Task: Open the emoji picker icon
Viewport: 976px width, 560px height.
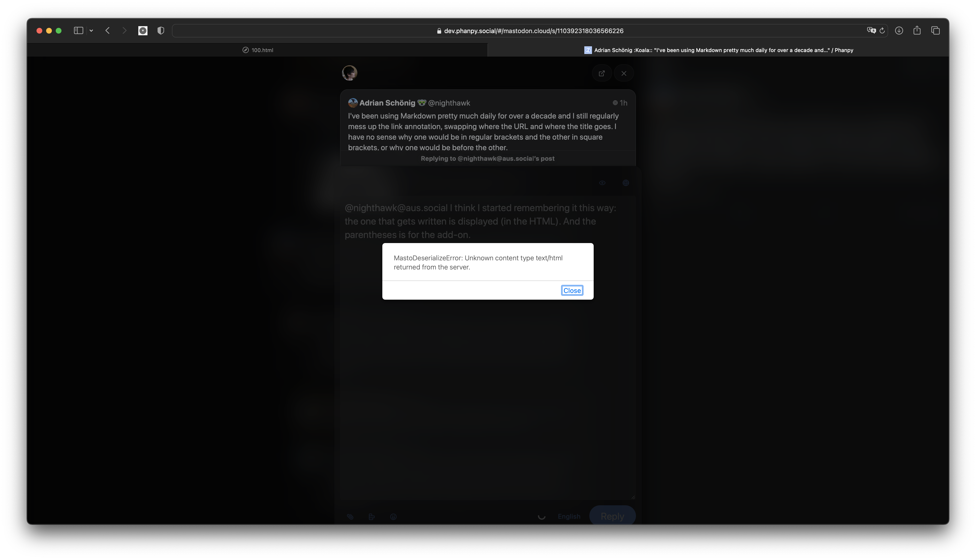Action: point(393,517)
